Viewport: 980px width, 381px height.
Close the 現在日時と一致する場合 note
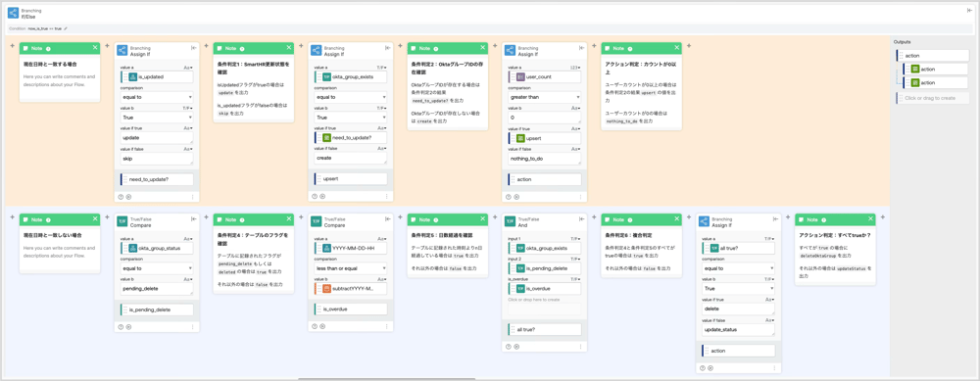(x=95, y=48)
